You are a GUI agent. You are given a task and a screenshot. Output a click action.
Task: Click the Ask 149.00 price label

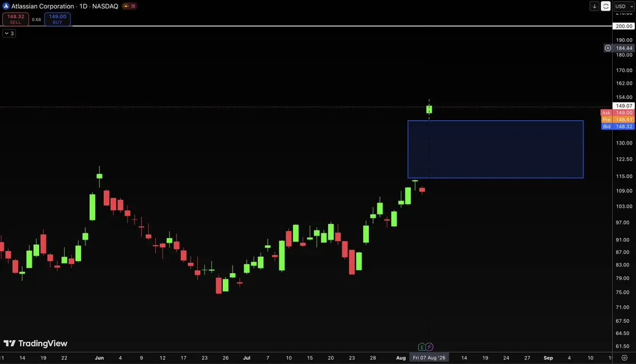point(617,112)
